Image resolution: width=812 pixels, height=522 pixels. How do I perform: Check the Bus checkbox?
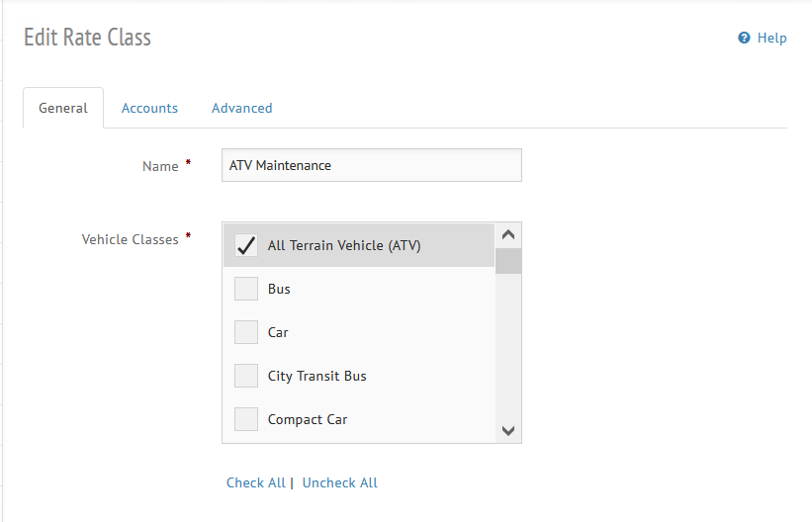pos(246,289)
